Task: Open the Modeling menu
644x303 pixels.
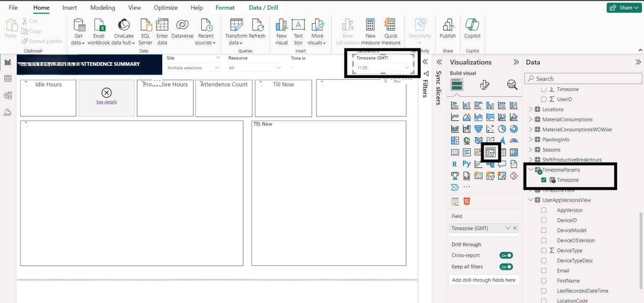Action: point(102,7)
